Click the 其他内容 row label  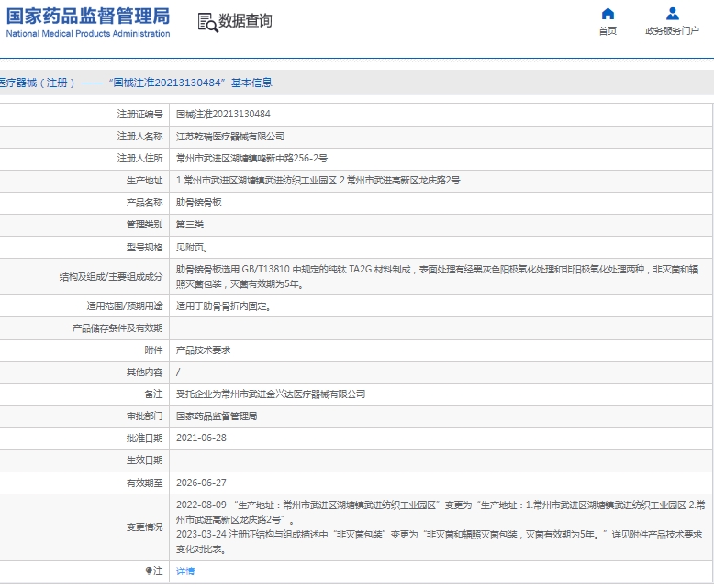(144, 372)
